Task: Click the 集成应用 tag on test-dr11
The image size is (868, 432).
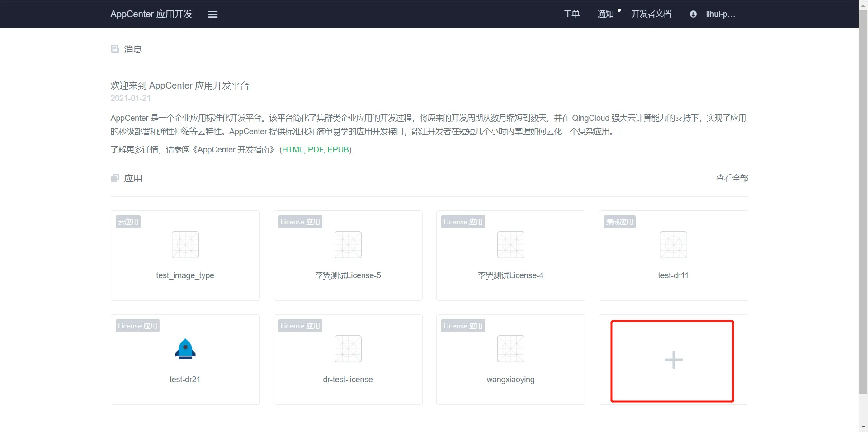Action: 620,222
